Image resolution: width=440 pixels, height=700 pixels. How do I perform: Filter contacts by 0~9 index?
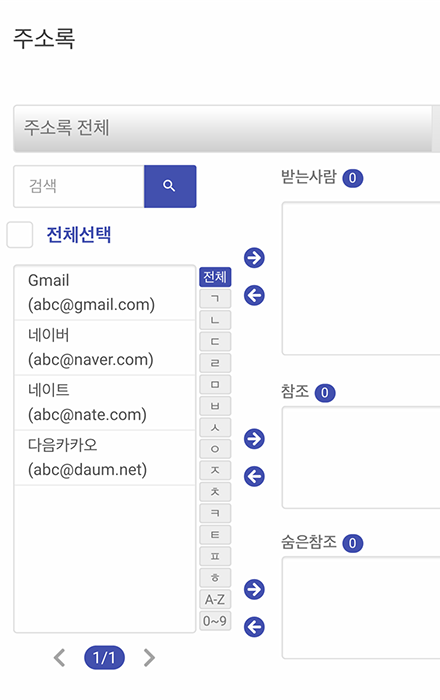point(215,621)
